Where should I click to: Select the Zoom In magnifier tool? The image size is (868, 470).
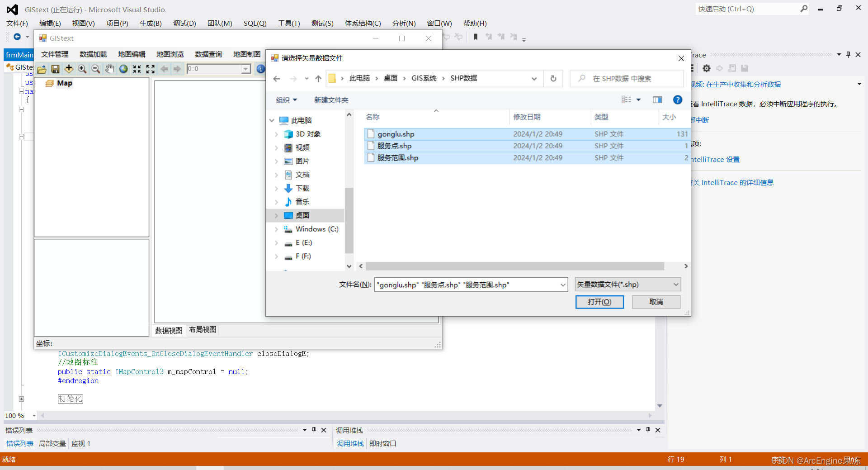[x=82, y=69]
